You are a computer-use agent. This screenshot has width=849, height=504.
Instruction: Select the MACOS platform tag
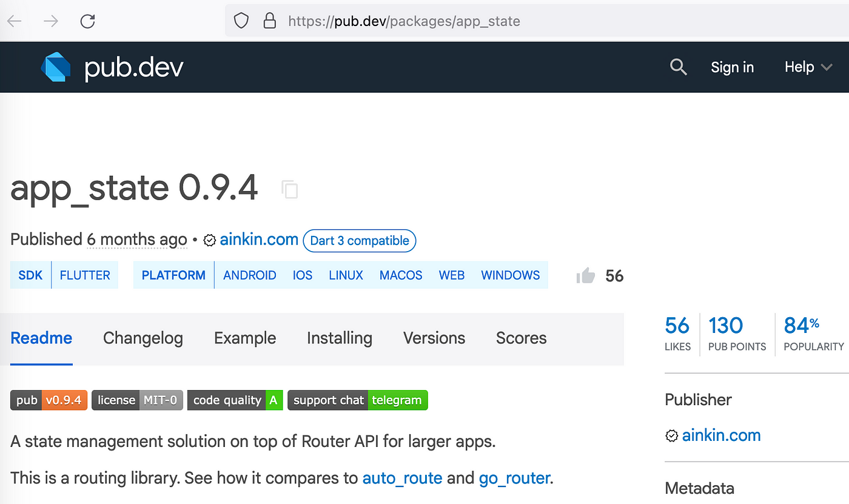tap(401, 275)
